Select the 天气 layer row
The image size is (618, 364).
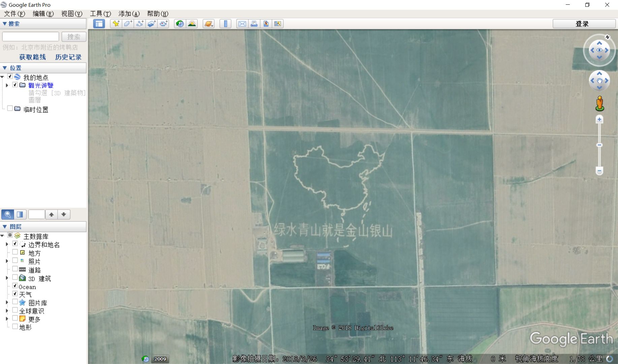pyautogui.click(x=25, y=294)
